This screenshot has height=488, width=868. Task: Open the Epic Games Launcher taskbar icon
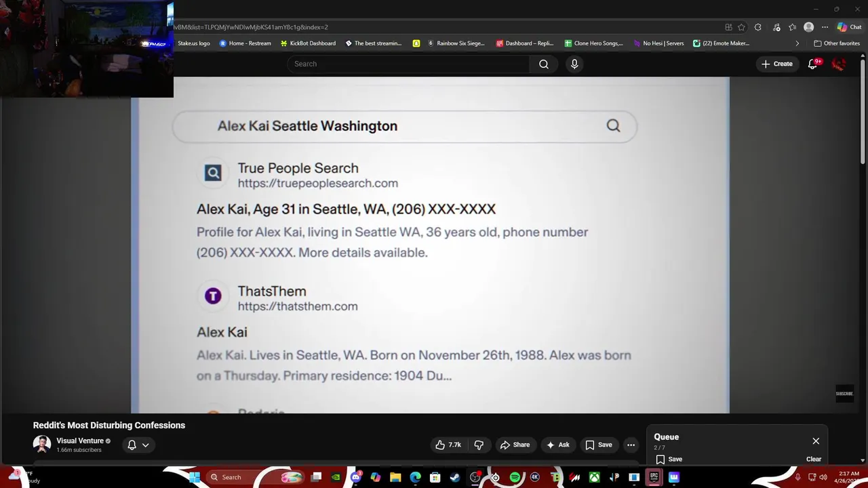point(654,477)
